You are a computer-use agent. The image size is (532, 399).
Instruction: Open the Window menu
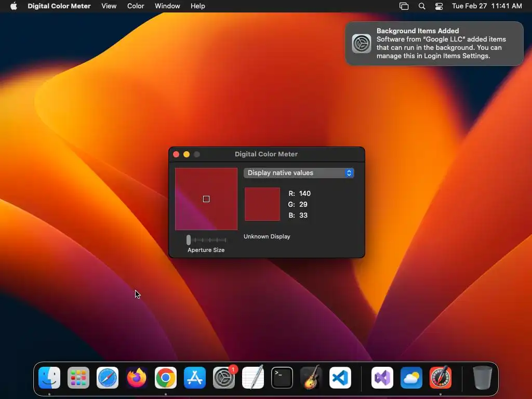point(167,6)
